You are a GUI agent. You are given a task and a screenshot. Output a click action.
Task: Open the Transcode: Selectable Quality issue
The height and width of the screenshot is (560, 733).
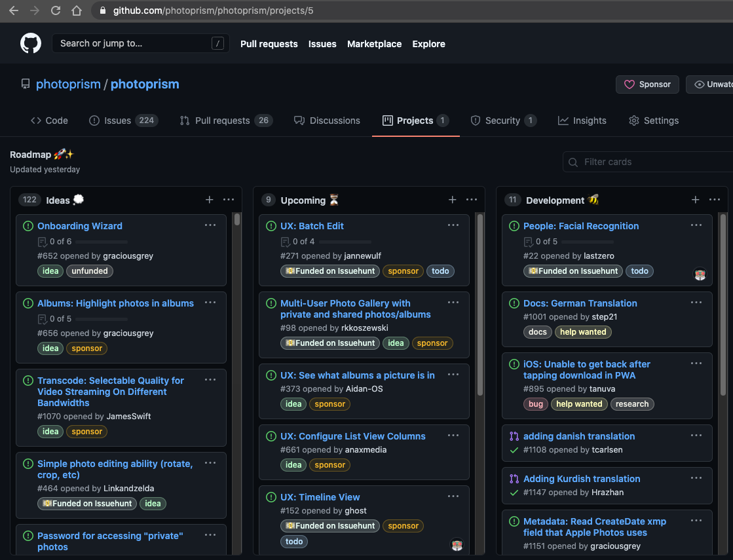[x=110, y=392]
